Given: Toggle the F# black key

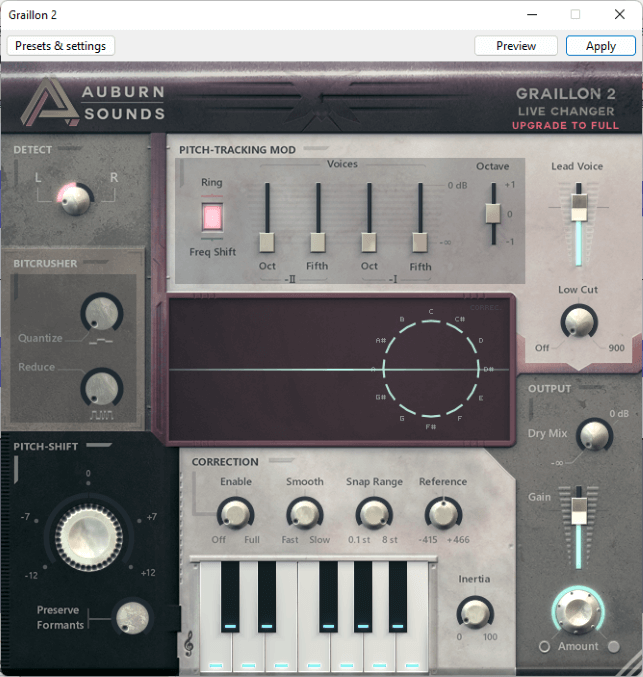Looking at the screenshot, I should pos(328,597).
